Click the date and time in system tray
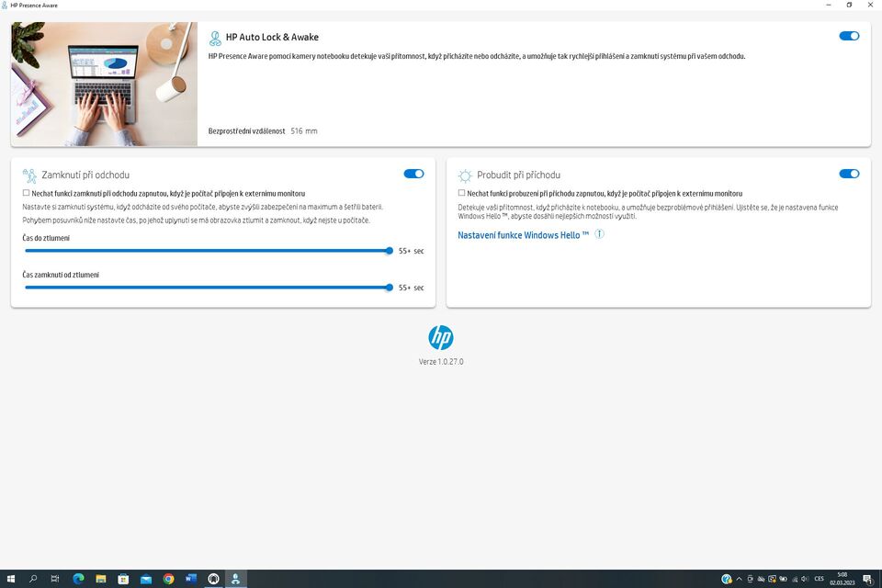The image size is (882, 588). pos(842,579)
